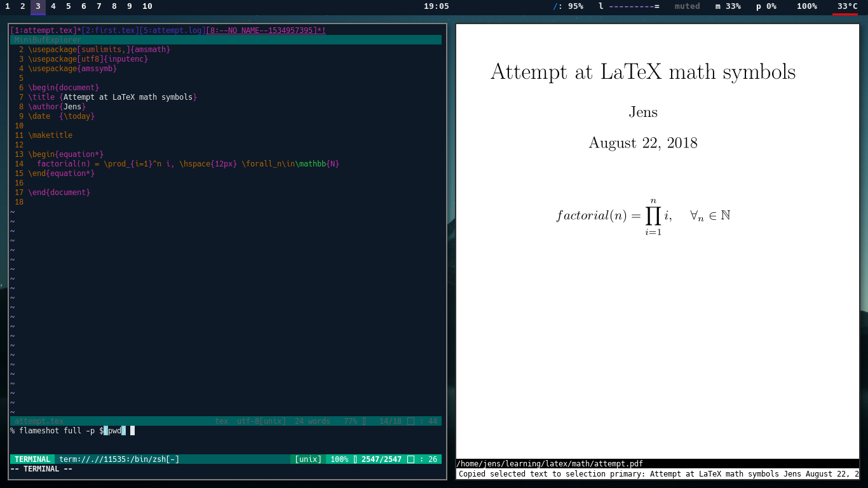Click author name Jens in the PDF

coord(643,112)
